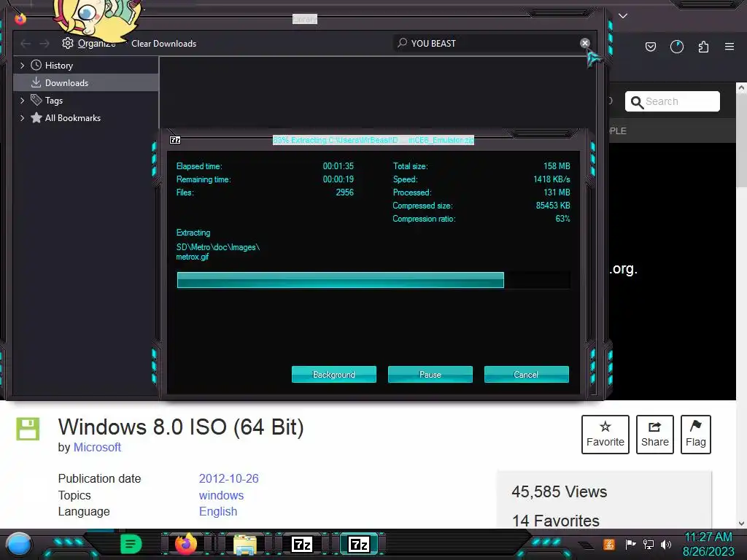Open Action Center flag tray icon

tap(630, 544)
